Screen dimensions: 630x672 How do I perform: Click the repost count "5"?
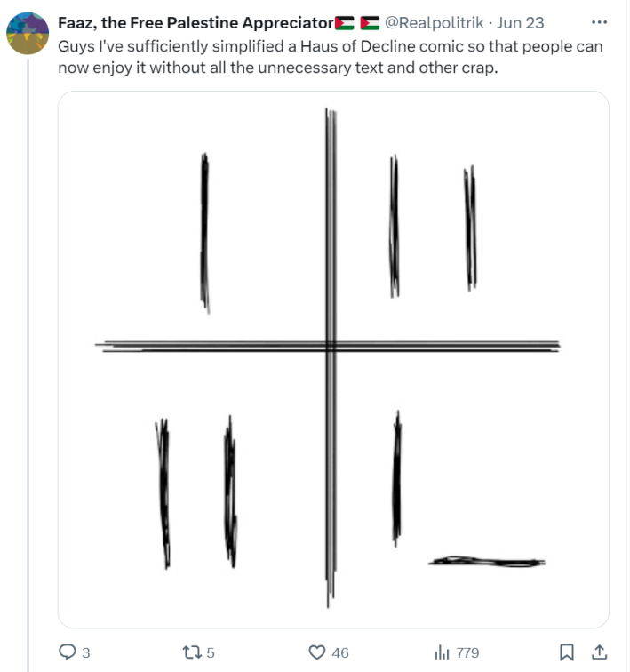coord(211,652)
